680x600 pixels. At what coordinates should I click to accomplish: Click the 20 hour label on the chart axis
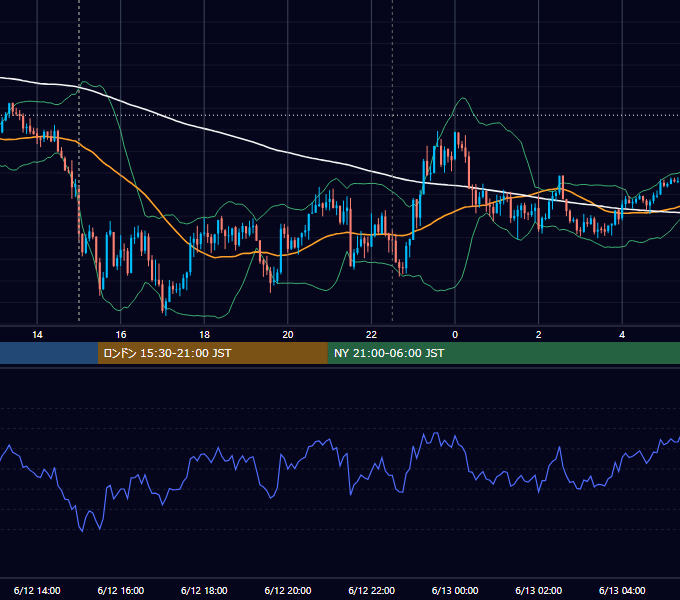pyautogui.click(x=288, y=335)
